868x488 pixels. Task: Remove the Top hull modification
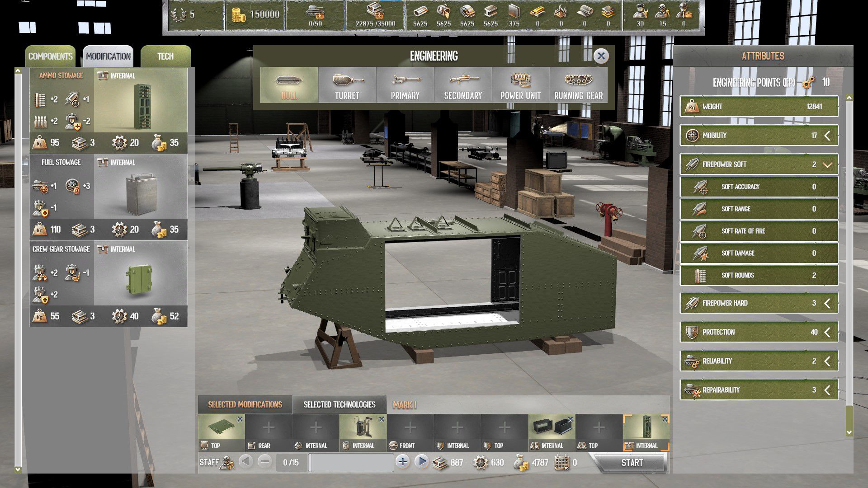point(240,420)
